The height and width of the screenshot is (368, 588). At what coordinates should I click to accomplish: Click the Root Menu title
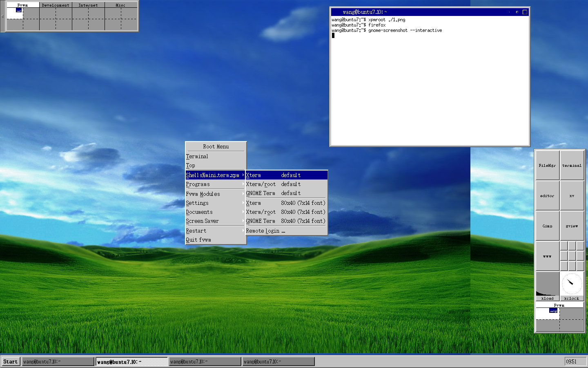click(x=216, y=146)
